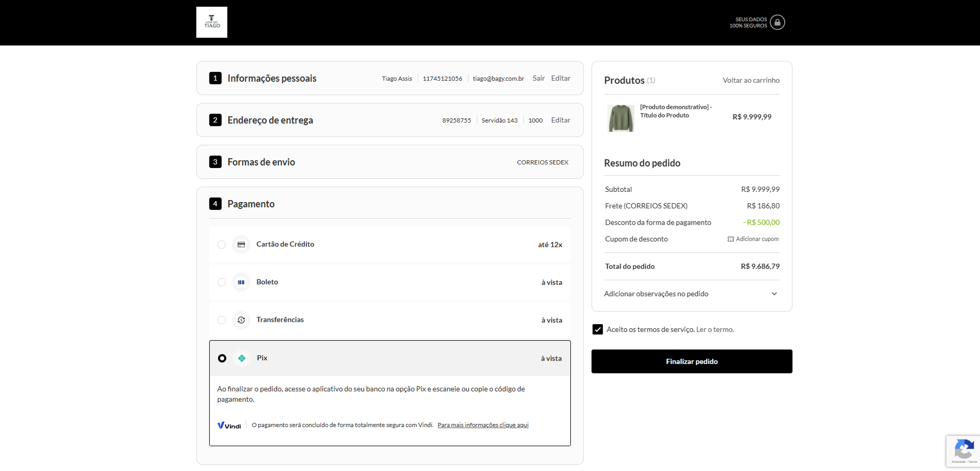Select the Boleto radio button
The image size is (980, 471).
222,282
